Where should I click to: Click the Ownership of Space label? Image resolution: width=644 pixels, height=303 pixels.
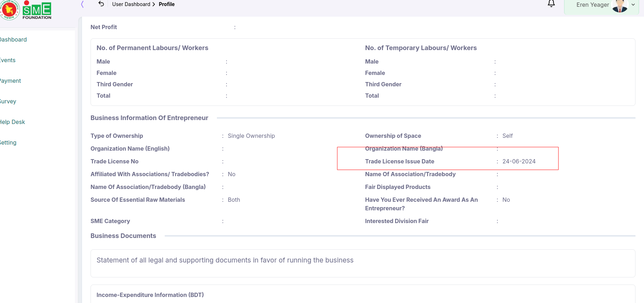pos(393,136)
